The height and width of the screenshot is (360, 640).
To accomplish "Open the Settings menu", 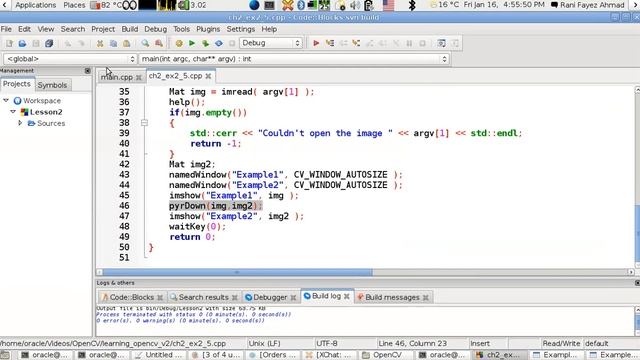I will pos(240,29).
